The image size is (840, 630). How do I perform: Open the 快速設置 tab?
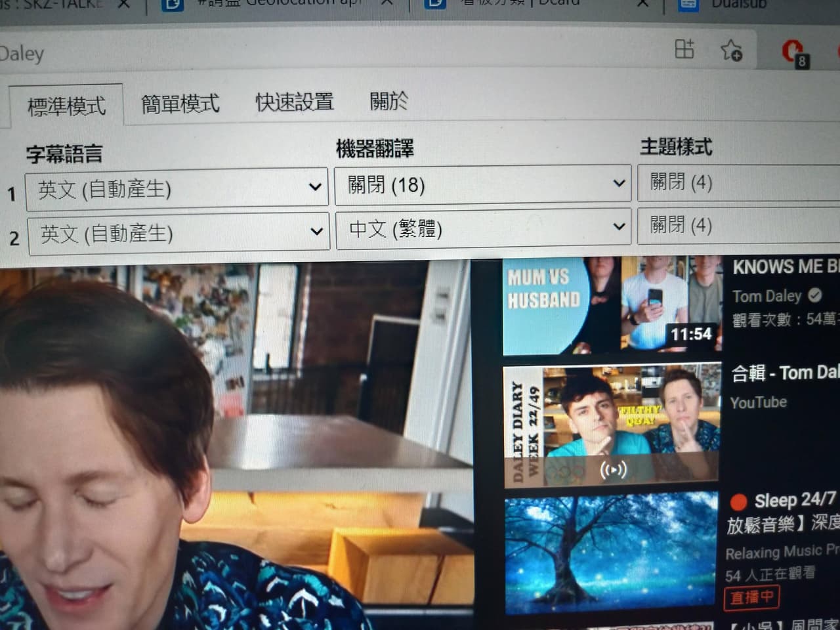click(295, 102)
